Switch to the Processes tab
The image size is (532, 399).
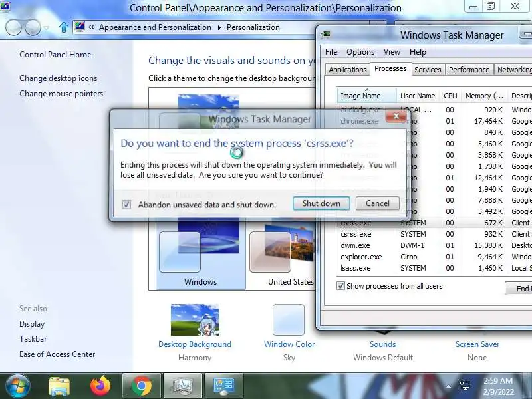pyautogui.click(x=390, y=69)
